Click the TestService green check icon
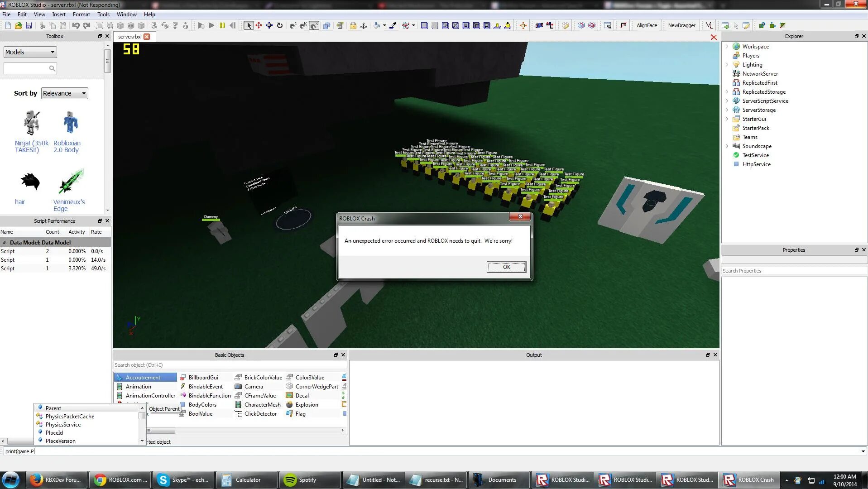The width and height of the screenshot is (868, 489). [x=736, y=155]
